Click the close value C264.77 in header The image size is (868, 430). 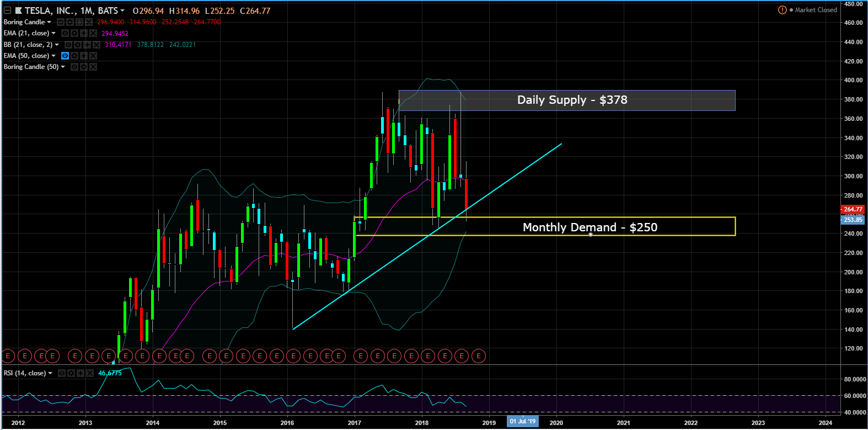(x=255, y=11)
